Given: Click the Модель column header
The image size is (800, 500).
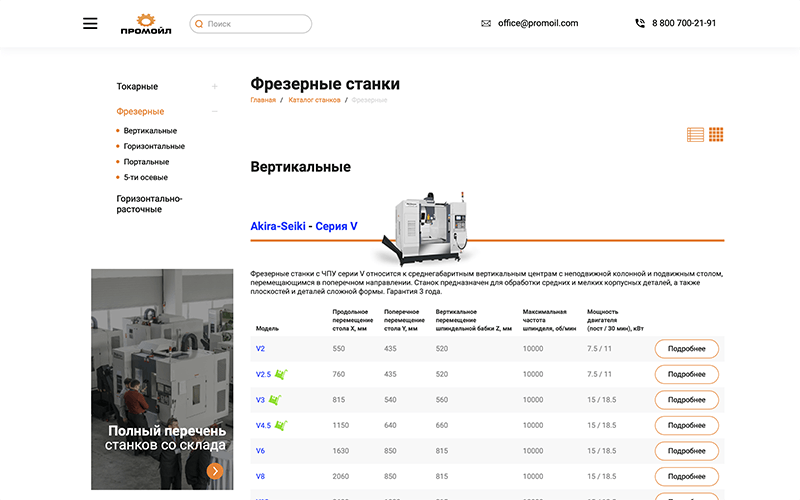Looking at the screenshot, I should coord(267,329).
